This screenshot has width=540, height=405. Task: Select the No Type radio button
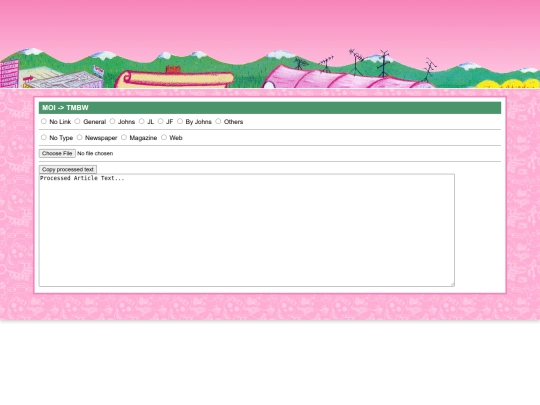tap(44, 137)
